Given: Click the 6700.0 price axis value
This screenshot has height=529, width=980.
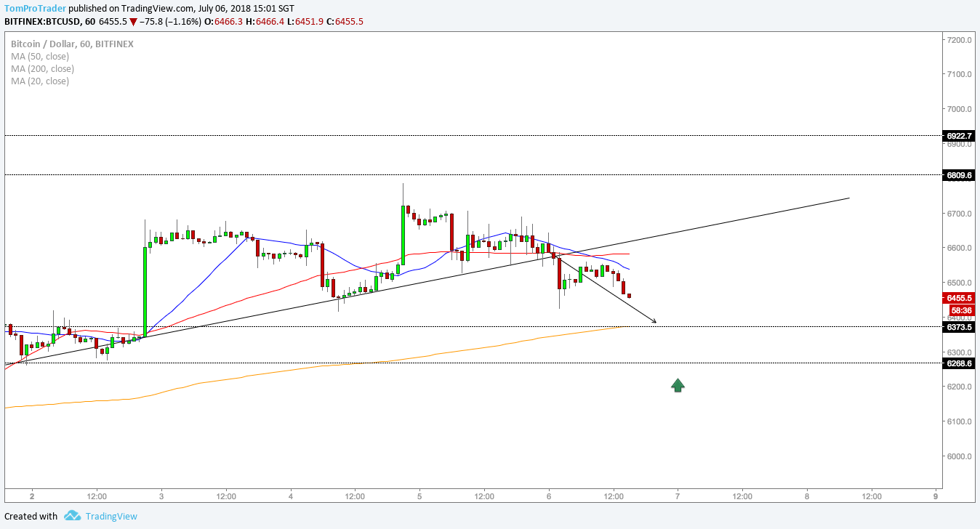Looking at the screenshot, I should [x=960, y=214].
